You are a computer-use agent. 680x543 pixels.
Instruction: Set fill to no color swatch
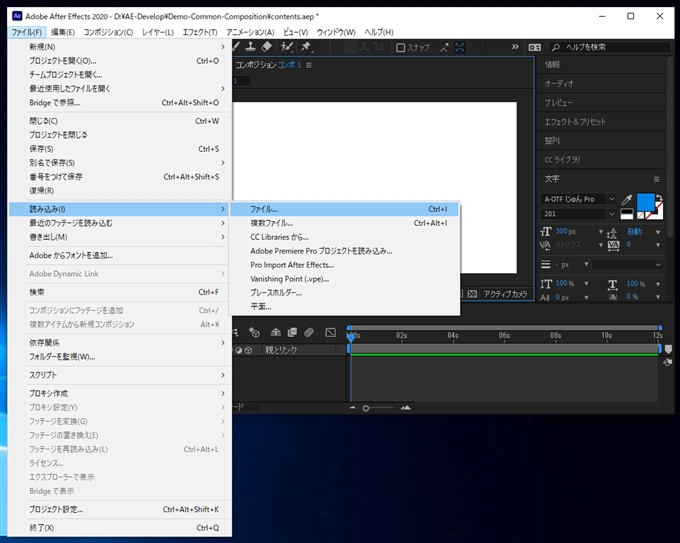[x=641, y=216]
